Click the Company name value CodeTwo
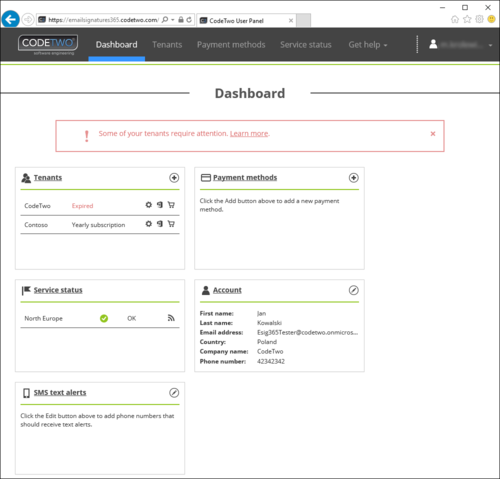 click(270, 351)
